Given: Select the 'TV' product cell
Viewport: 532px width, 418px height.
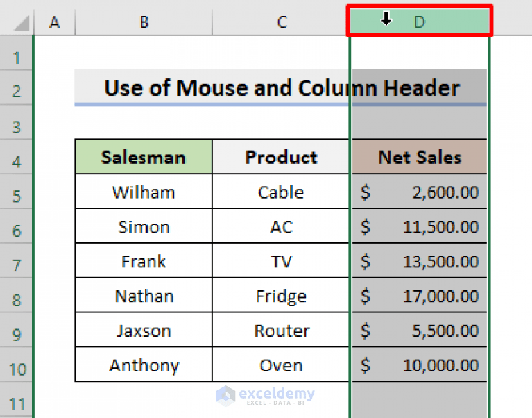Looking at the screenshot, I should click(281, 261).
